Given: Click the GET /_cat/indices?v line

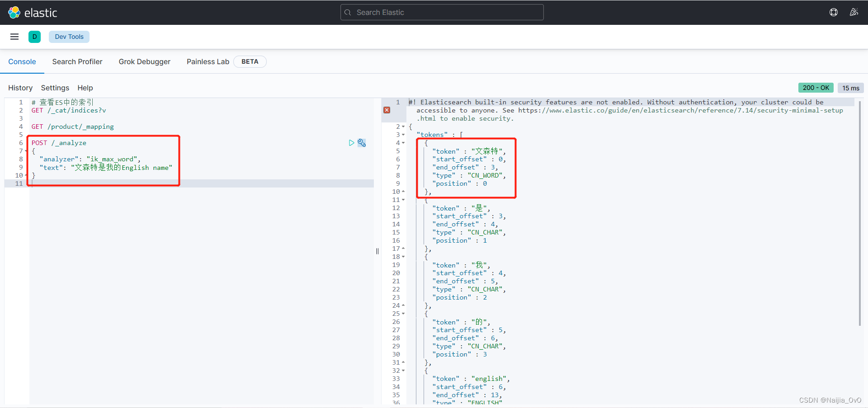Looking at the screenshot, I should click(x=69, y=110).
